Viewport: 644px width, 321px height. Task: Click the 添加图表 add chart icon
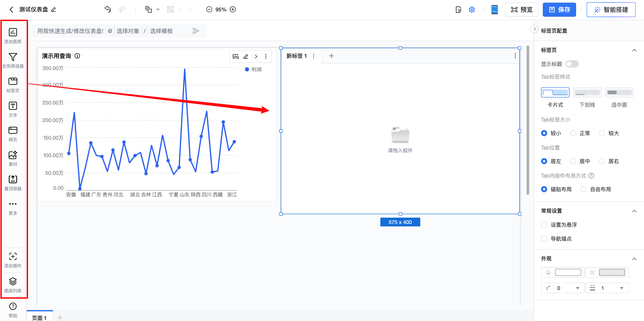[13, 32]
